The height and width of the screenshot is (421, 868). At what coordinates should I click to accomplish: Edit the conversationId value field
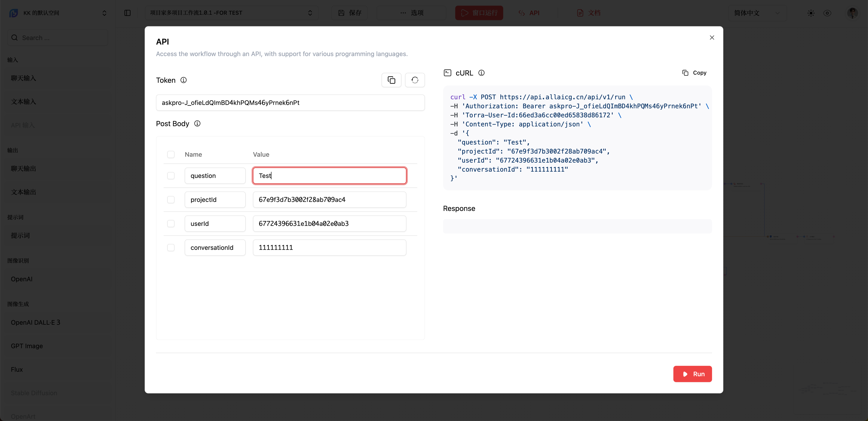(330, 247)
